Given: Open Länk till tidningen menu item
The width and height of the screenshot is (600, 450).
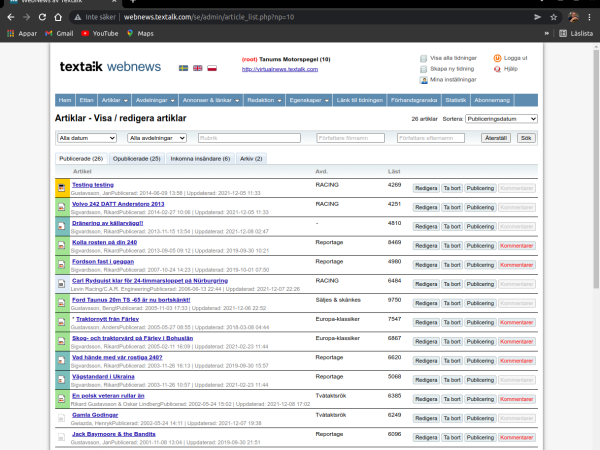Looking at the screenshot, I should click(x=360, y=100).
